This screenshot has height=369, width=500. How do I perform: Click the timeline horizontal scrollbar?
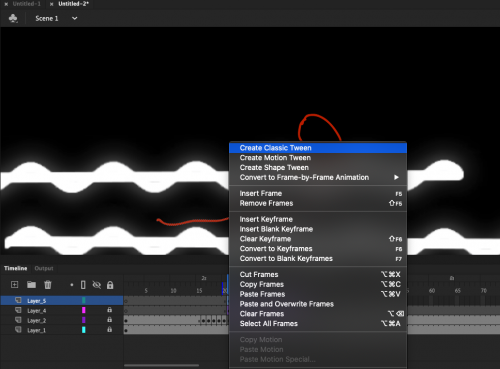point(162,365)
